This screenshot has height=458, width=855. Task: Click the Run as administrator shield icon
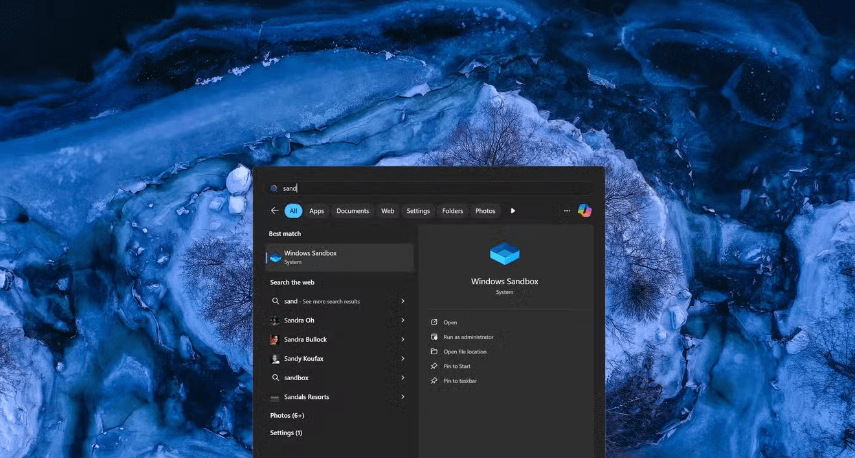point(434,337)
